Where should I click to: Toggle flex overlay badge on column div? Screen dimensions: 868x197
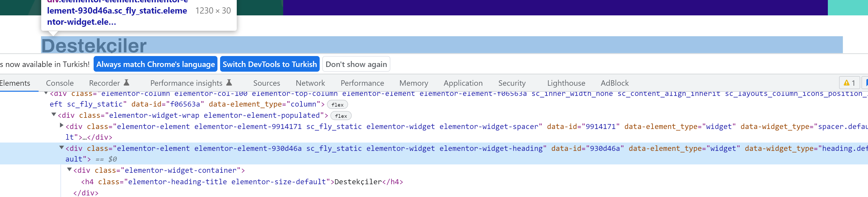click(337, 105)
